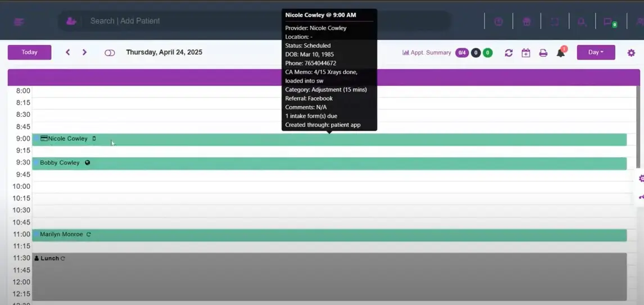Click the add appointment calendar-plus icon
The image size is (644, 305).
pos(526,53)
